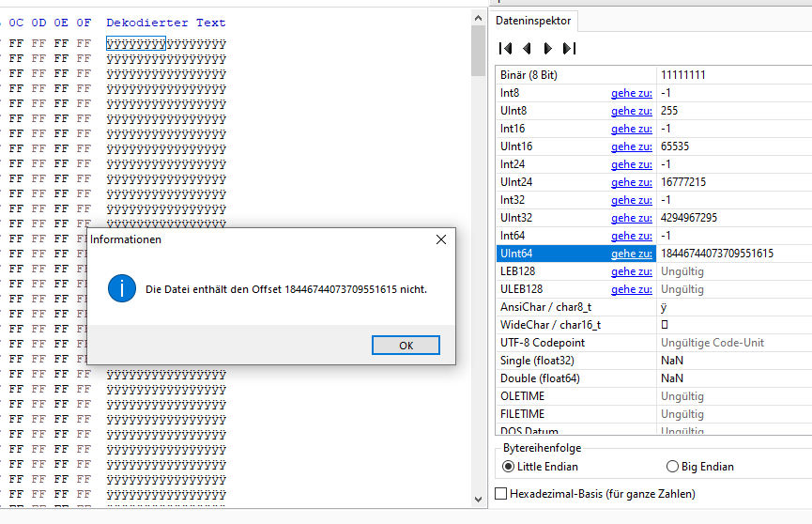Viewport: 812px width, 524px height.
Task: Follow 'gehe zu:' link for UInt16
Action: [x=631, y=146]
